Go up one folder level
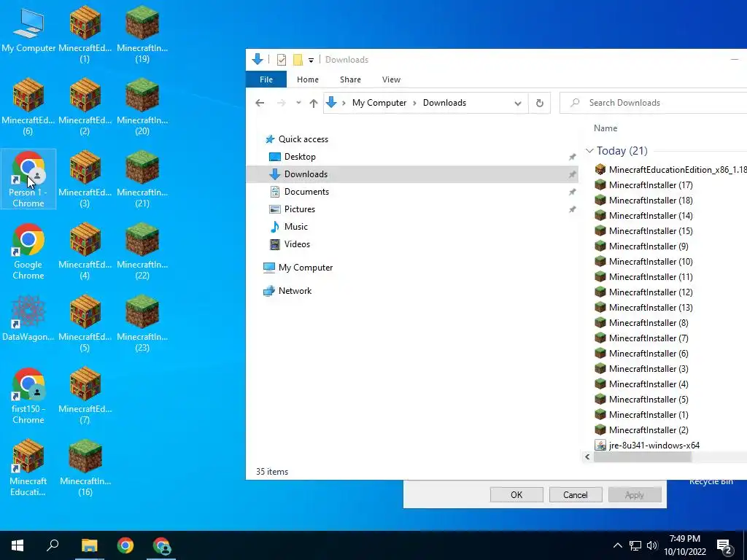 coord(314,103)
